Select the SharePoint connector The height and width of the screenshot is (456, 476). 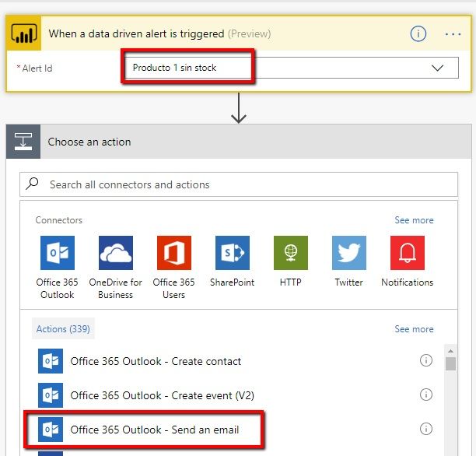(x=233, y=261)
